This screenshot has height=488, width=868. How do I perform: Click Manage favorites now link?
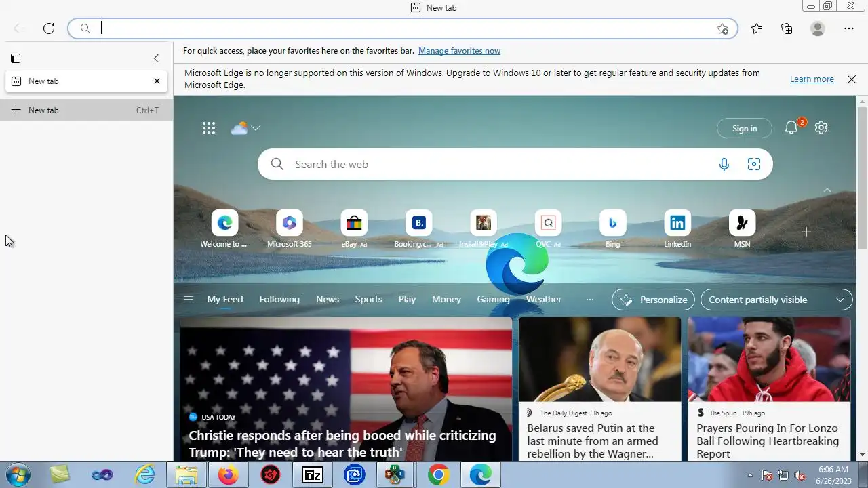point(459,51)
